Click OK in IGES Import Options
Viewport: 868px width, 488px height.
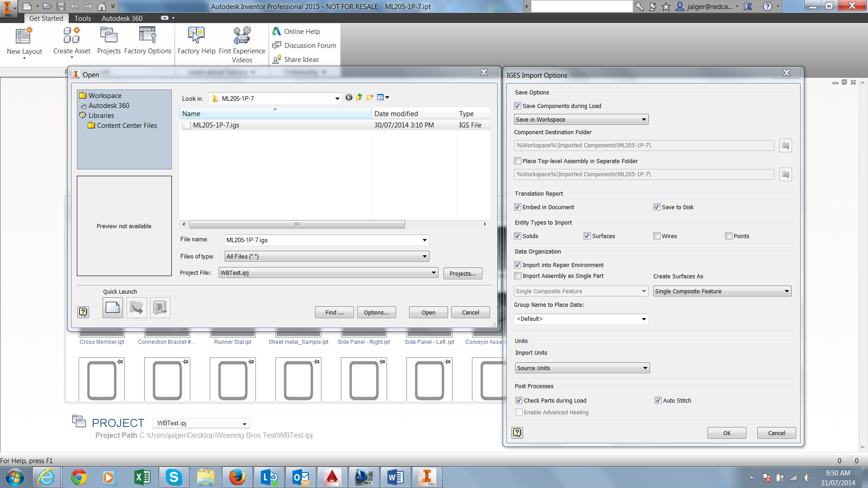point(727,433)
